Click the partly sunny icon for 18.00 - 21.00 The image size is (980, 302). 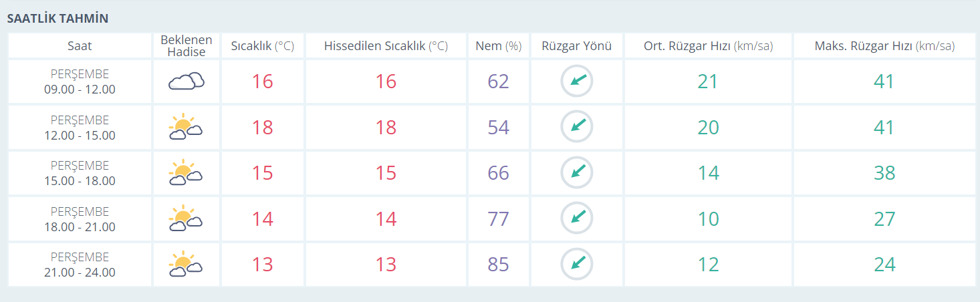pyautogui.click(x=186, y=218)
